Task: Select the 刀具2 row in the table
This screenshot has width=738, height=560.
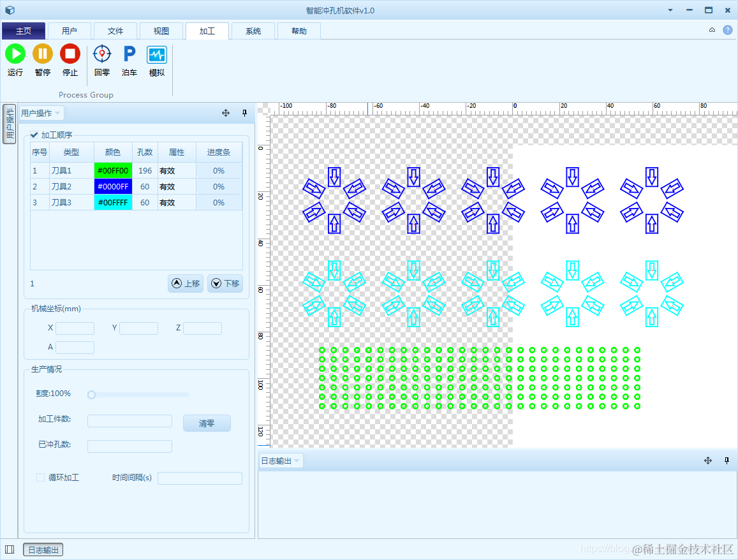Action: click(137, 186)
